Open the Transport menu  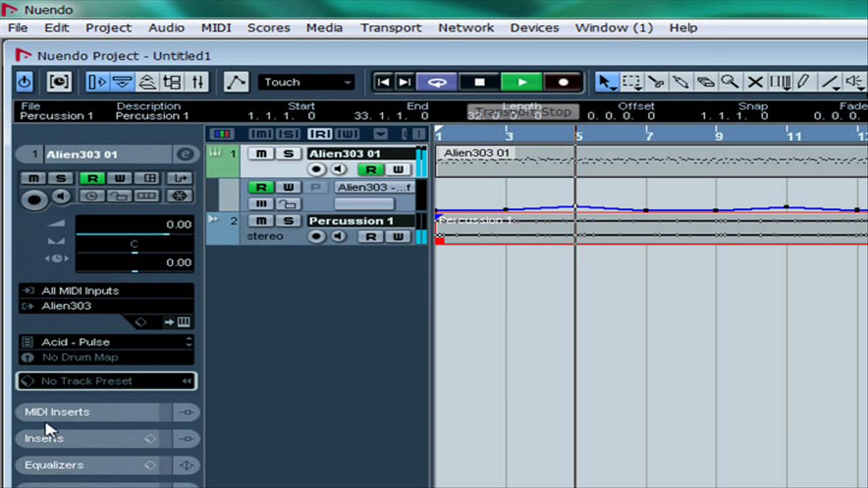pos(391,28)
